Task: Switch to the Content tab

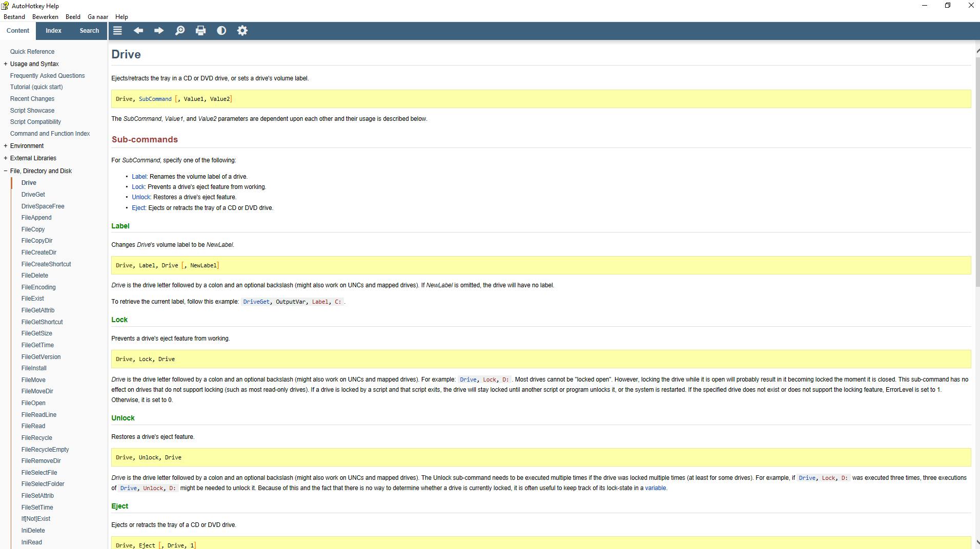Action: (x=18, y=31)
